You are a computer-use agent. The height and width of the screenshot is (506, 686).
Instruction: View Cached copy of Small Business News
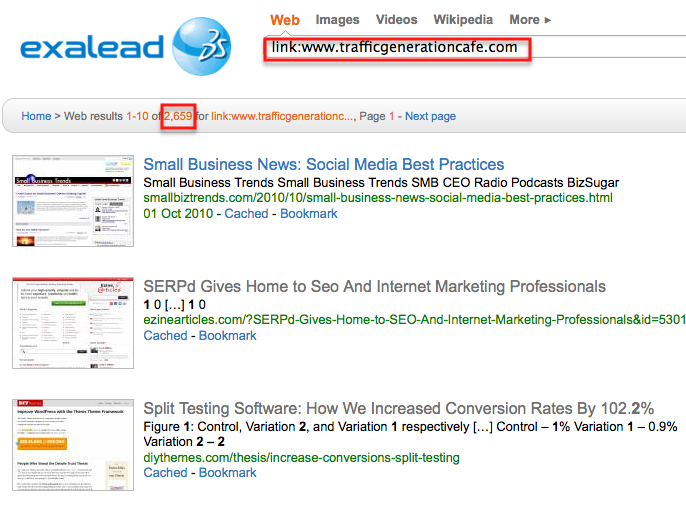tap(246, 213)
